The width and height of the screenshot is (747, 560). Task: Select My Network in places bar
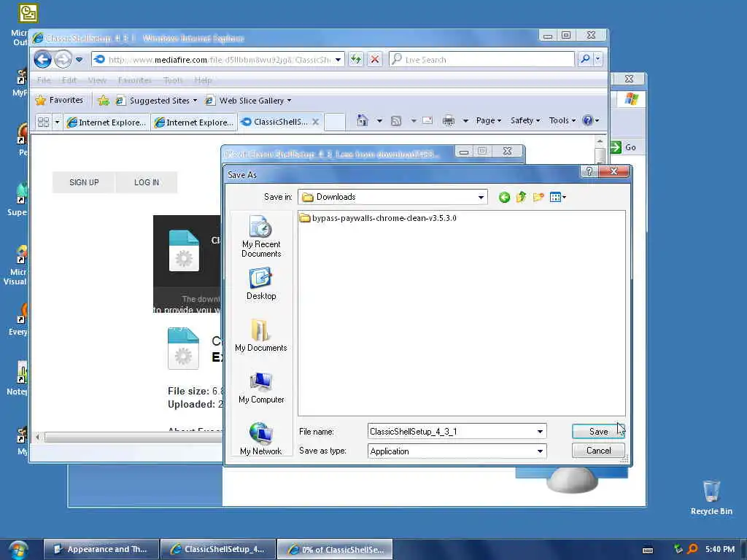point(261,439)
